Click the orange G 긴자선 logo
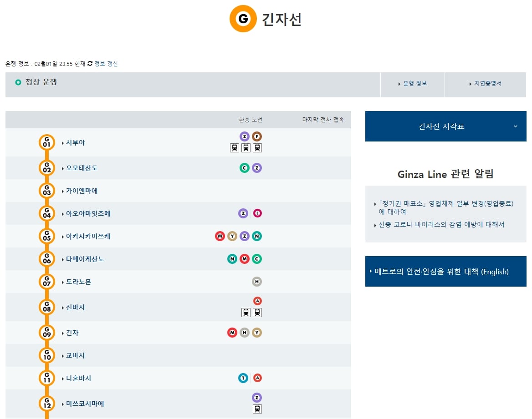532x419 pixels. [x=243, y=19]
